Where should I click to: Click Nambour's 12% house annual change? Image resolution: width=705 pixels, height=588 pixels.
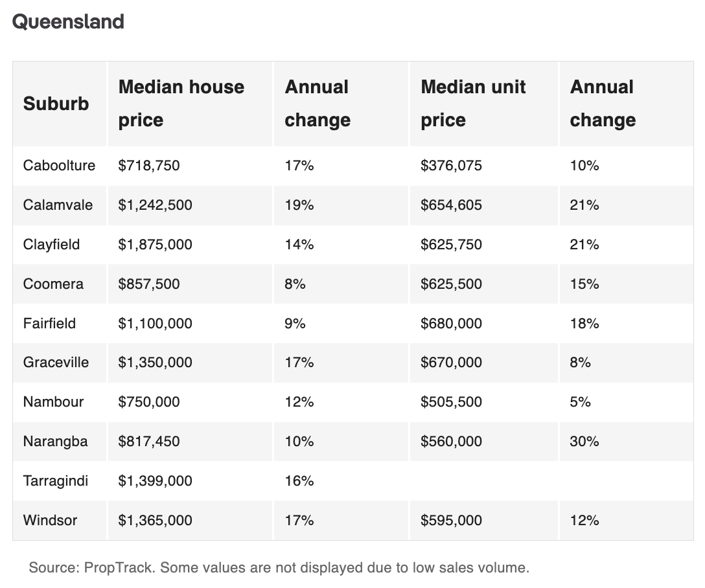299,402
